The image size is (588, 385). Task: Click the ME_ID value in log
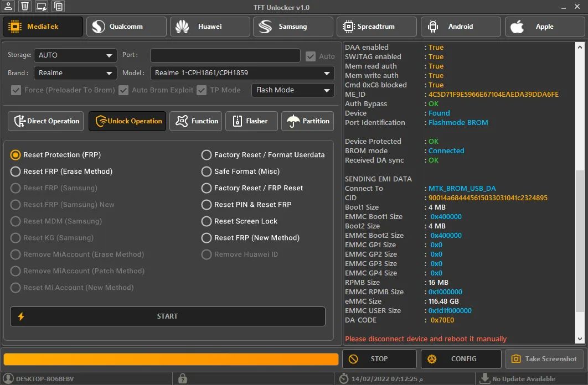click(493, 95)
